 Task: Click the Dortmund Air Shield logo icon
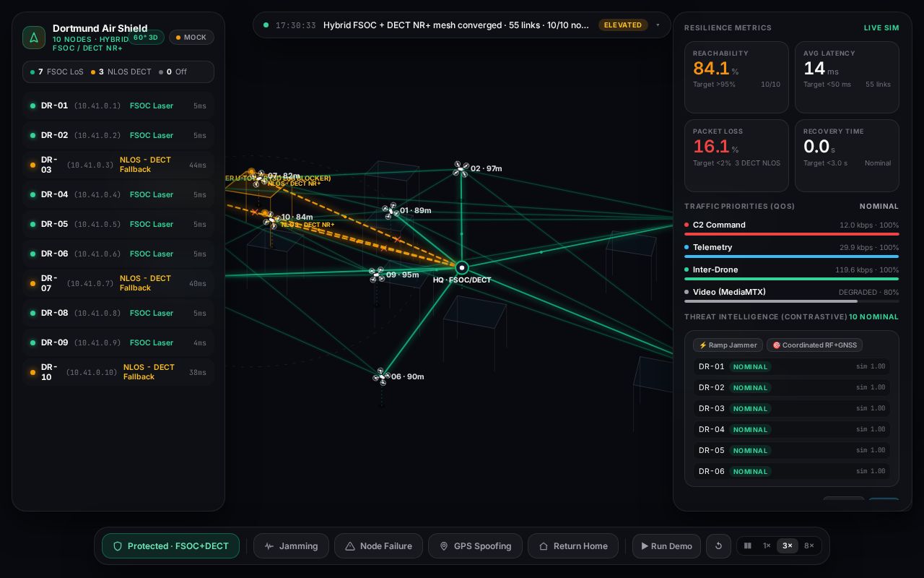coord(34,38)
